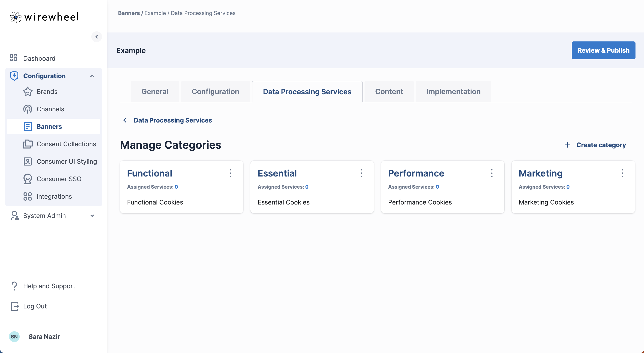This screenshot has width=644, height=353.
Task: Switch to the Implementation tab
Action: 453,92
